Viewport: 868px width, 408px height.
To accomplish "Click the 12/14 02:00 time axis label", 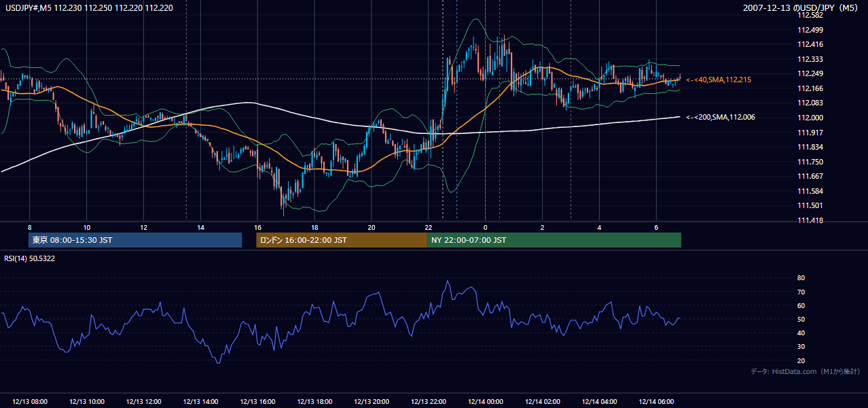I will point(542,402).
